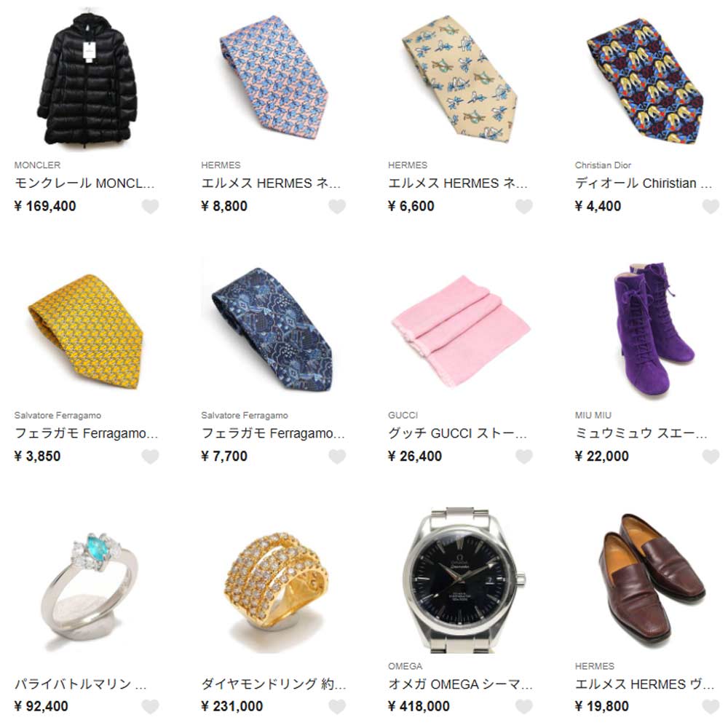Open the オメガ OMEGA シーマ listing title
728x728 pixels.
coord(460,684)
